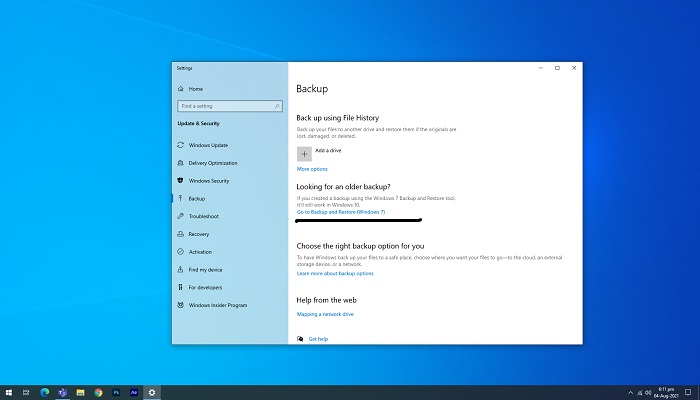
Task: Expand the hidden system tray icons chevron
Action: (x=630, y=393)
